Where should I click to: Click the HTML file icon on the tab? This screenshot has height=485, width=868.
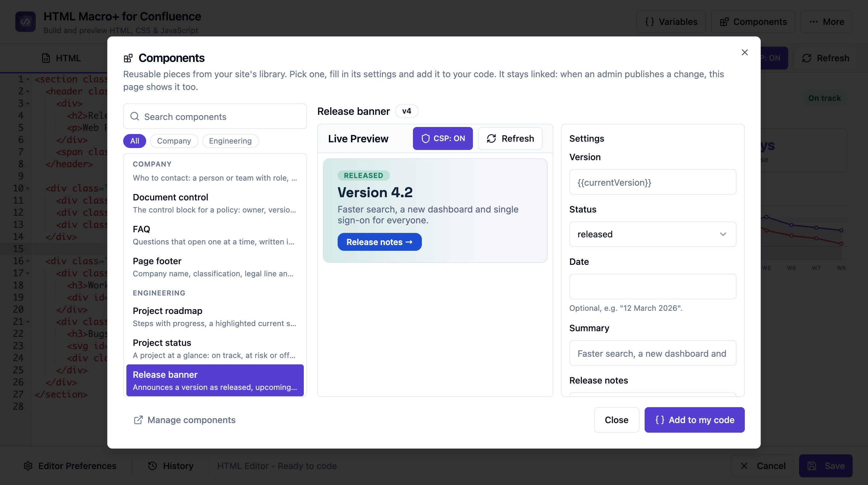pos(46,58)
